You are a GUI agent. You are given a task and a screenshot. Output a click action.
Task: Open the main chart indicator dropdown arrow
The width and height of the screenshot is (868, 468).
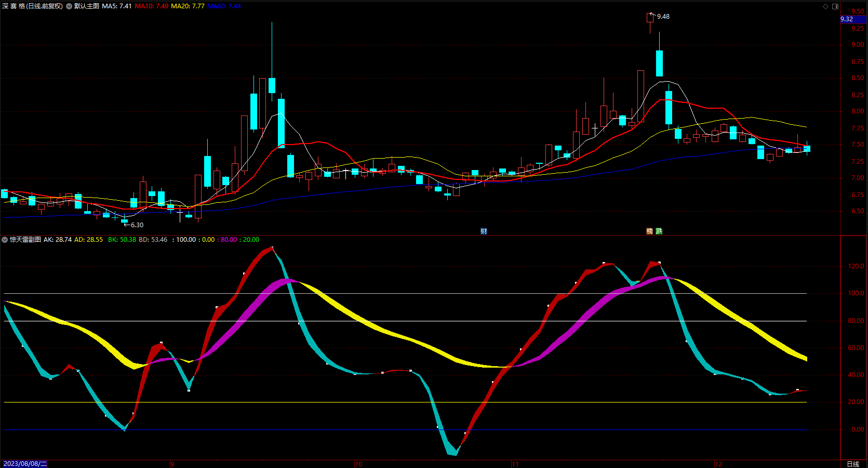69,6
